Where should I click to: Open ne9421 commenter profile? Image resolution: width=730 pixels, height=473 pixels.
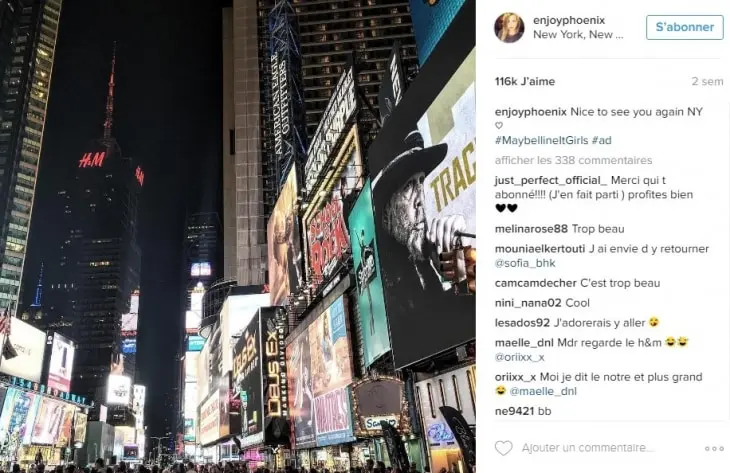click(514, 411)
